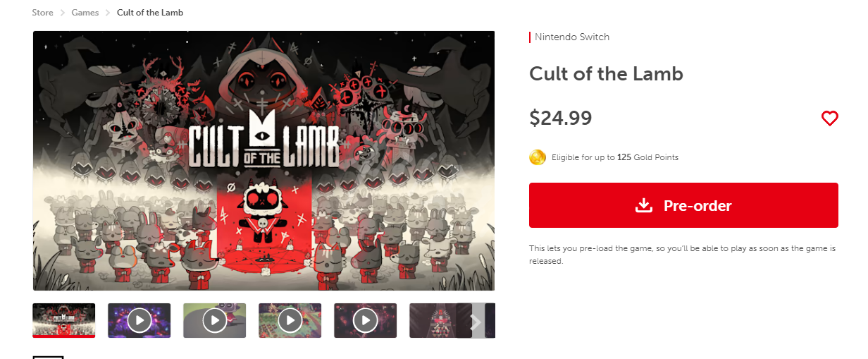The width and height of the screenshot is (868, 359).
Task: Click the $24.99 price
Action: tap(561, 118)
